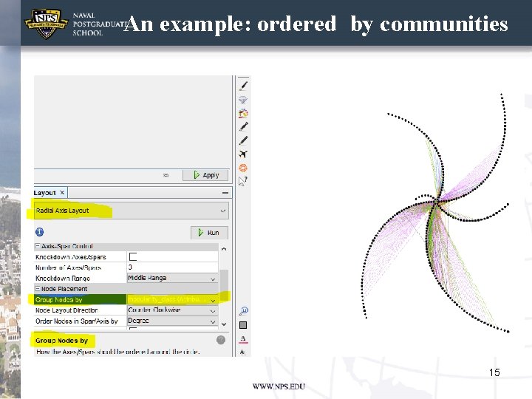Click the small A label size icon
Viewport: 532px width, 399px height.
point(242,352)
